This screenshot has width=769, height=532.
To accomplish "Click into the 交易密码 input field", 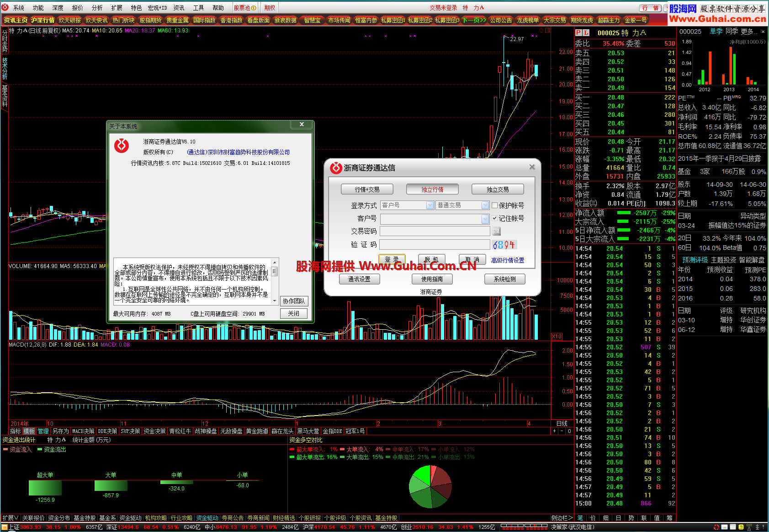I will click(x=435, y=232).
